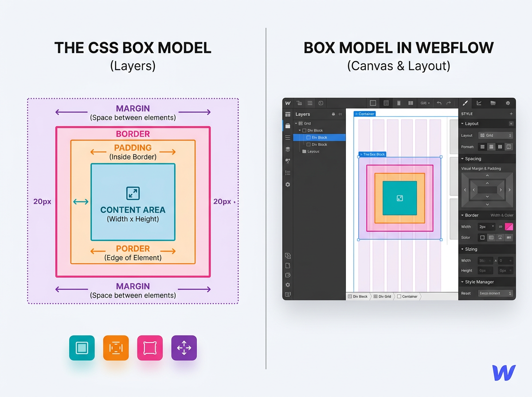
Task: Open the stacked layers icon in left sidebar
Action: [288, 149]
